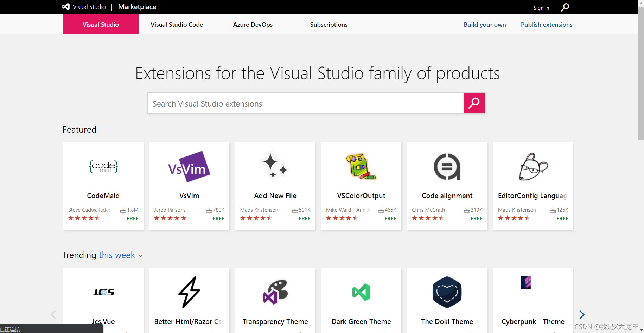Submit search with the pink magnifier button

[474, 103]
